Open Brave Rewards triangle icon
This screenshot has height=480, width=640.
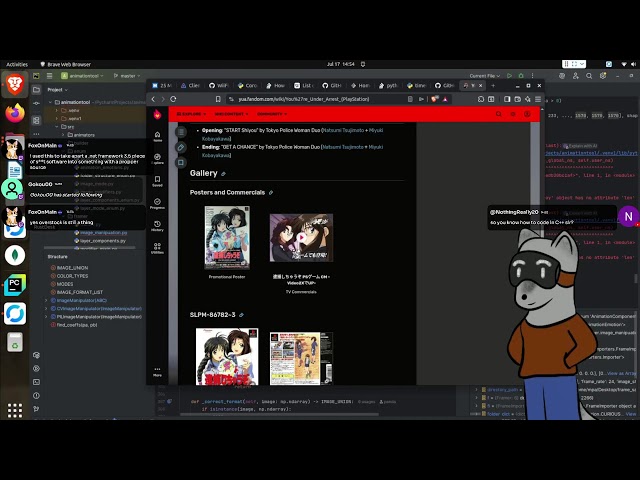point(445,99)
